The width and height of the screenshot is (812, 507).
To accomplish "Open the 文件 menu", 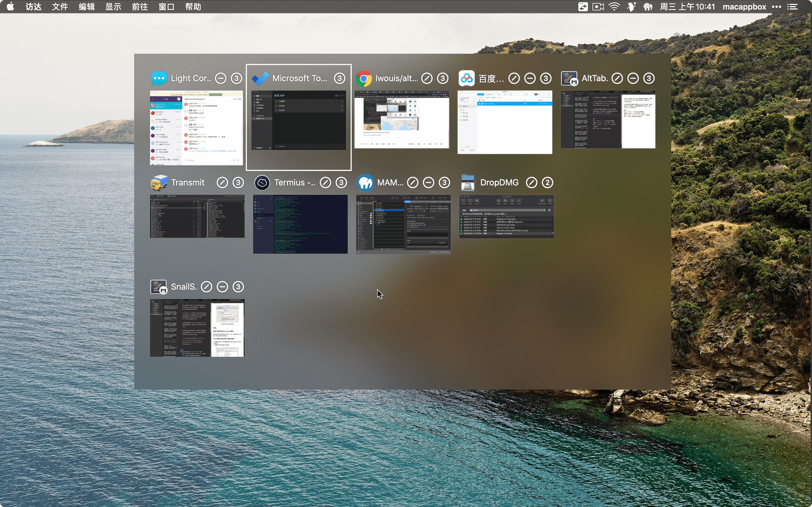I will coord(60,7).
